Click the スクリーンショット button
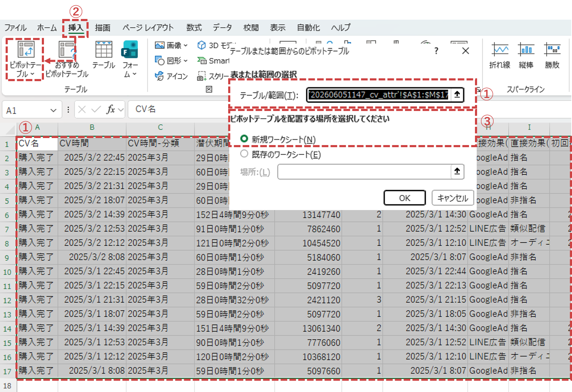572x392 pixels. pos(213,76)
